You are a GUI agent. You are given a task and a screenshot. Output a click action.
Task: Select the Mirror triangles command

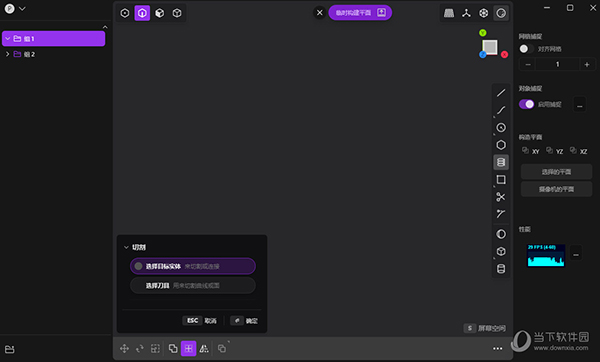point(204,349)
